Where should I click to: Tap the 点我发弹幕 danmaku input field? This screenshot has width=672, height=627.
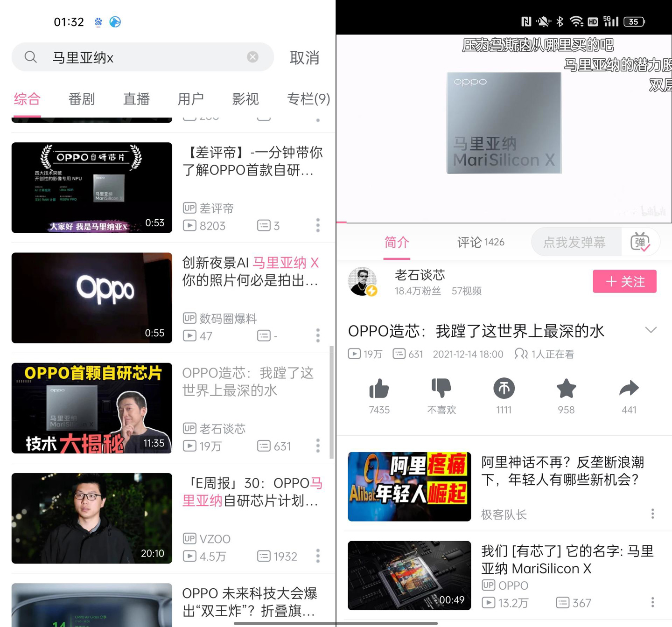coord(575,242)
